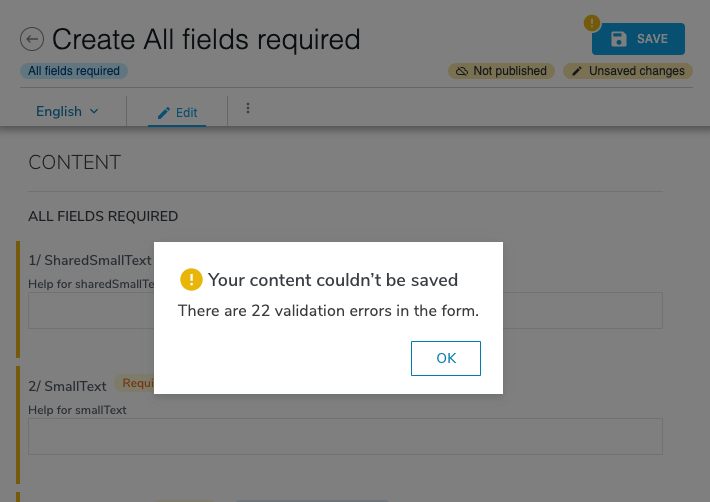This screenshot has height=502, width=710.
Task: Click the crossed-out cloud Not published icon
Action: (461, 71)
